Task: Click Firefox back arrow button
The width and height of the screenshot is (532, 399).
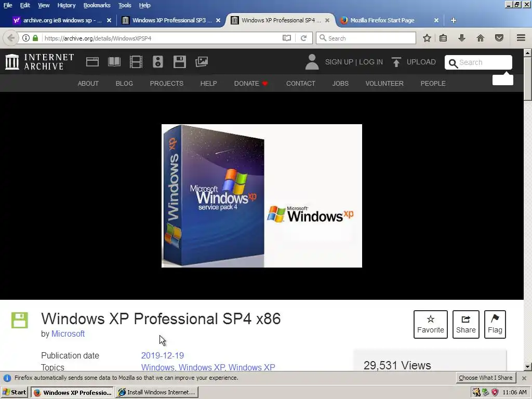Action: [11, 38]
